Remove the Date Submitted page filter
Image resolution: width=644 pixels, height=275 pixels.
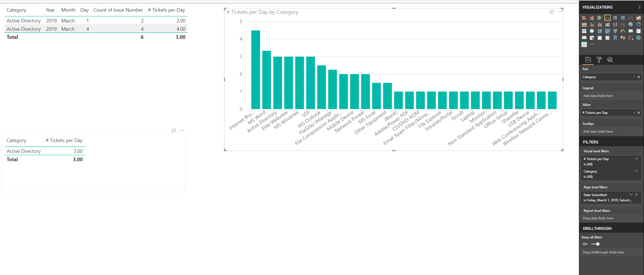637,195
